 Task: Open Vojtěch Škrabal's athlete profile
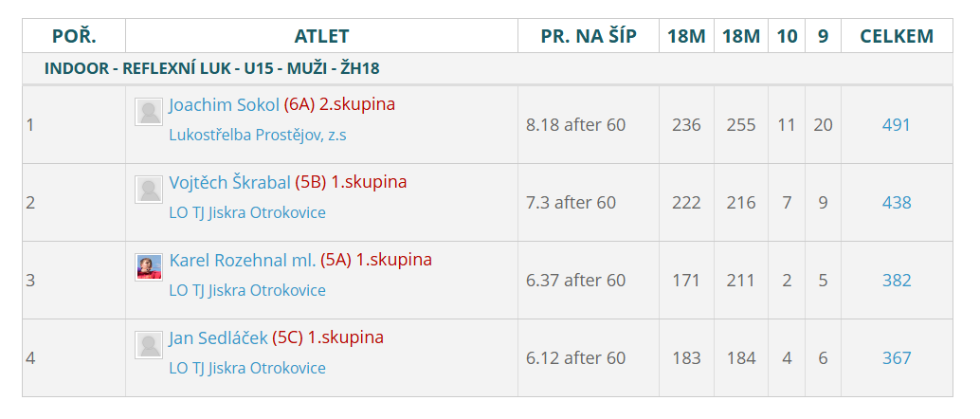pos(229,183)
